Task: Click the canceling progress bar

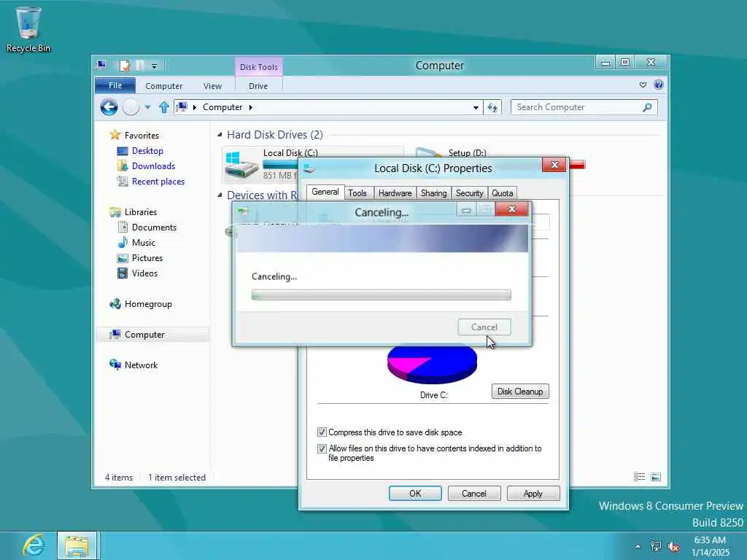Action: pyautogui.click(x=381, y=295)
